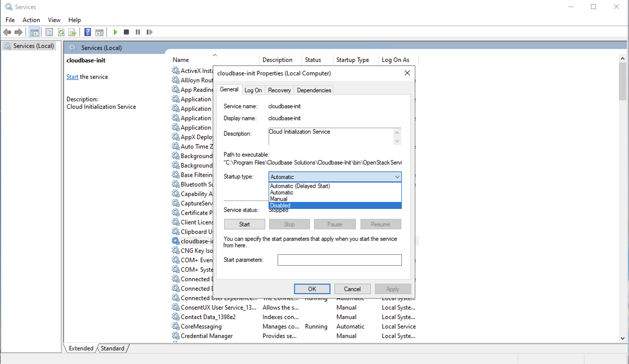Select Contact Data_1398e2 service name
The width and height of the screenshot is (629, 364).
[208, 317]
